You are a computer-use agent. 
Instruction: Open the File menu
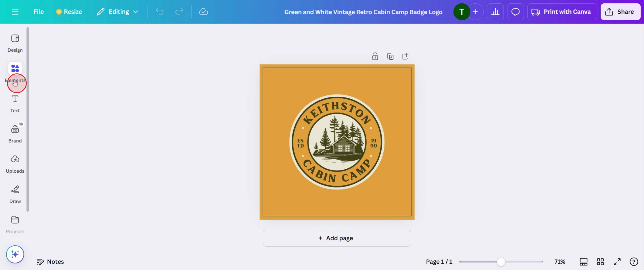[x=39, y=12]
